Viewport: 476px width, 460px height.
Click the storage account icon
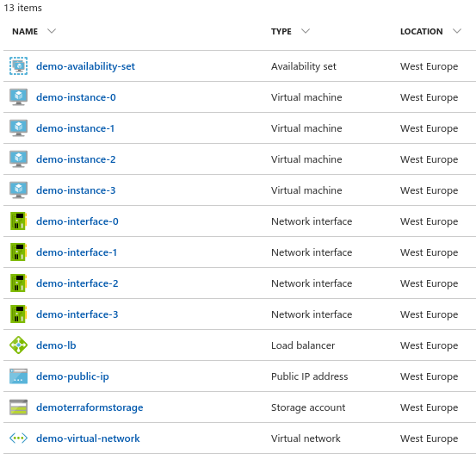point(19,407)
